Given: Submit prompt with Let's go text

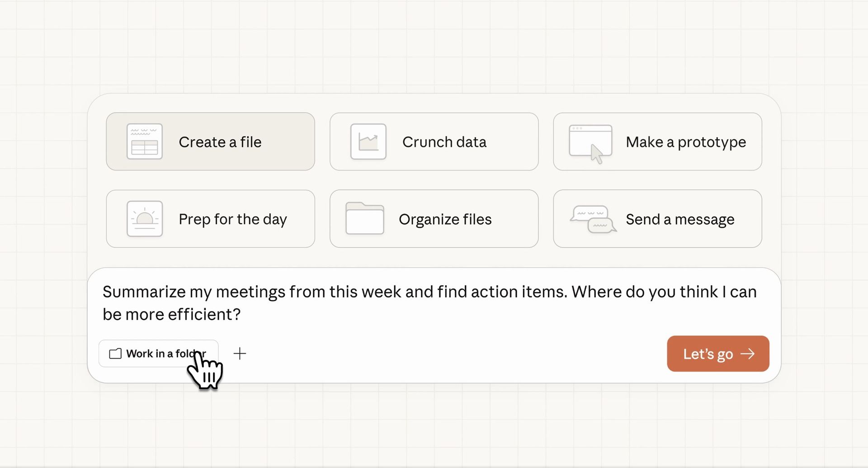Looking at the screenshot, I should [708, 354].
